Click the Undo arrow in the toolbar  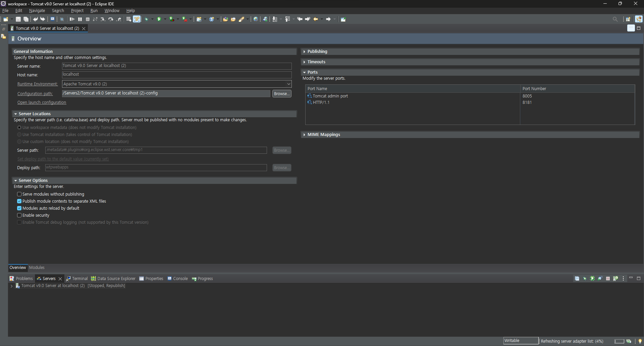tap(35, 19)
